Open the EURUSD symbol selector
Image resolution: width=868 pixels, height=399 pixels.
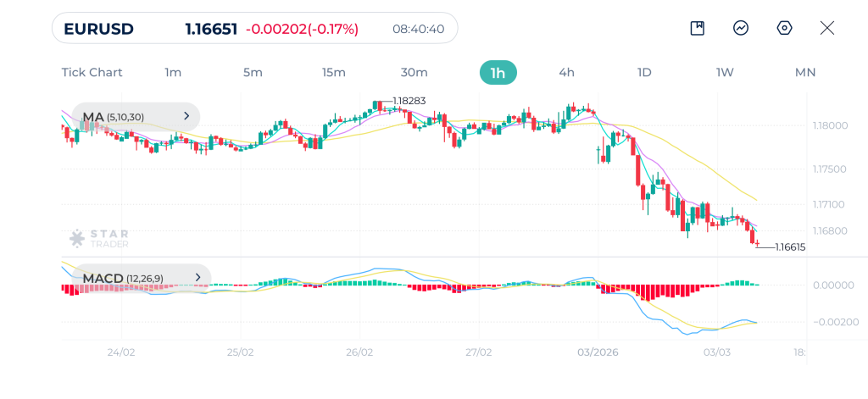click(98, 29)
